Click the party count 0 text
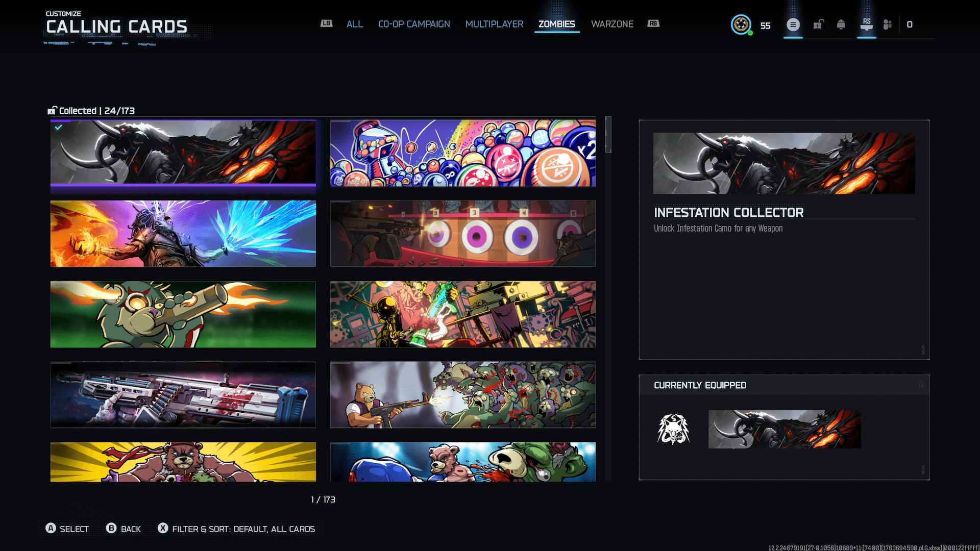This screenshot has width=980, height=551. pyautogui.click(x=910, y=24)
